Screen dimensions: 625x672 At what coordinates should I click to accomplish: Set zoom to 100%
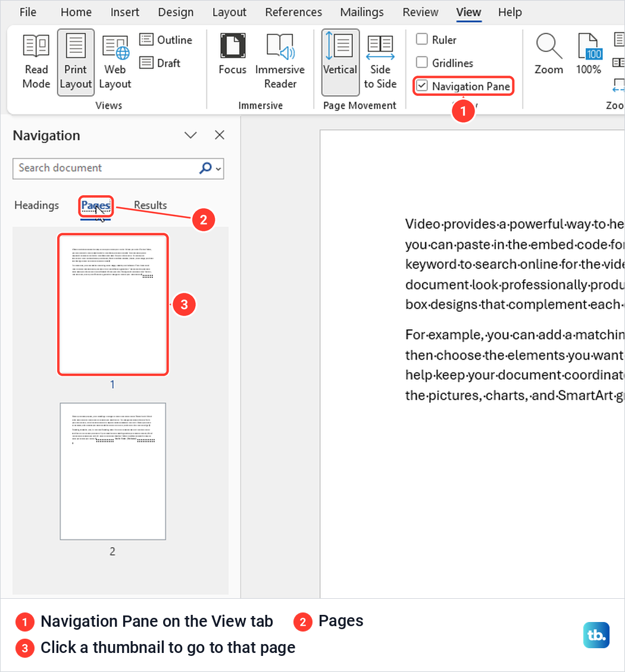coord(589,54)
